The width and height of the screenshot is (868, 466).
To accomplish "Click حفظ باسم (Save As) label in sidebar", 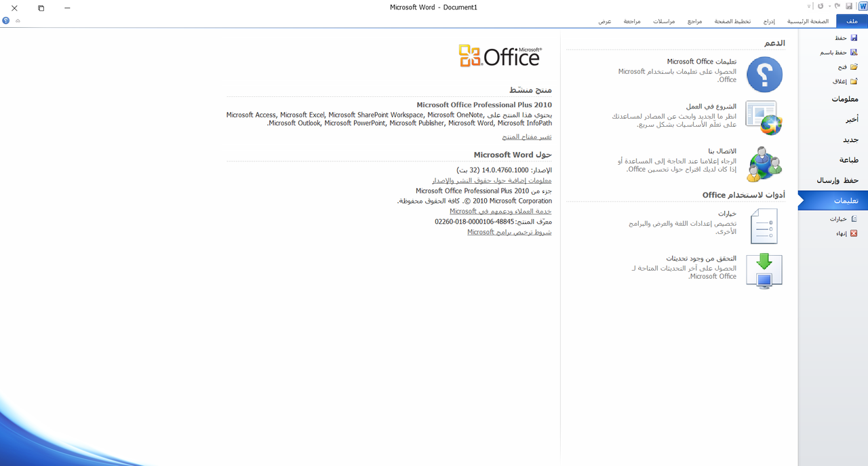I will pyautogui.click(x=833, y=52).
